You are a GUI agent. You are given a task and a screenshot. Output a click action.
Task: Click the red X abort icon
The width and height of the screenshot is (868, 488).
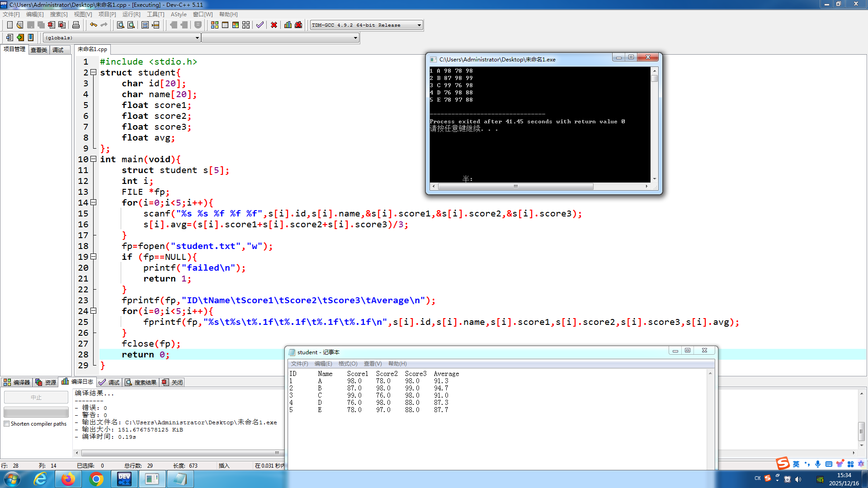274,25
